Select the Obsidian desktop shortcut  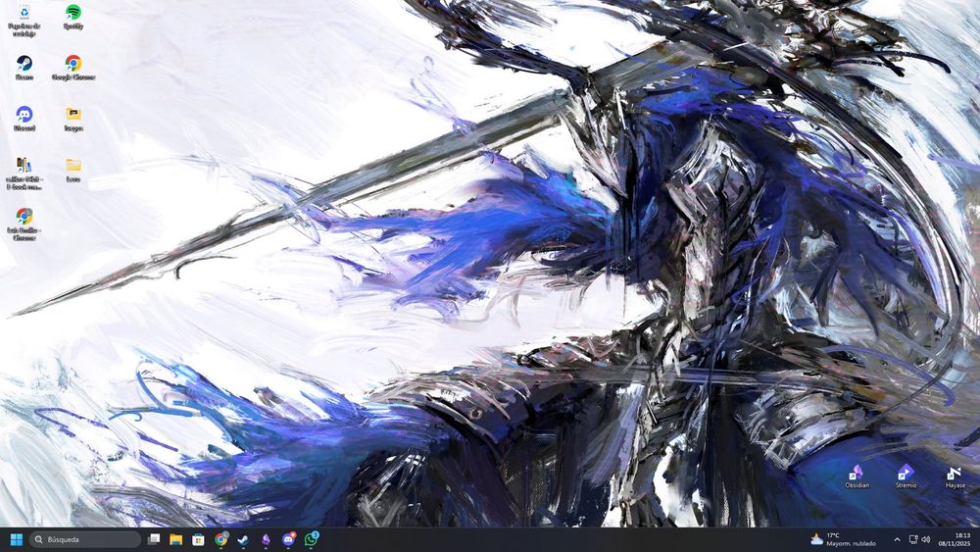pyautogui.click(x=857, y=477)
